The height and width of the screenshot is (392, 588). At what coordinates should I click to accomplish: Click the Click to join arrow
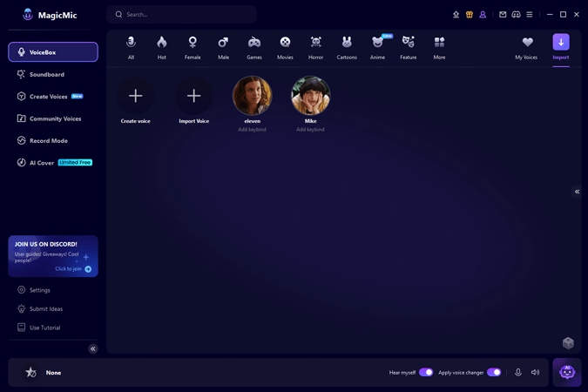(88, 269)
